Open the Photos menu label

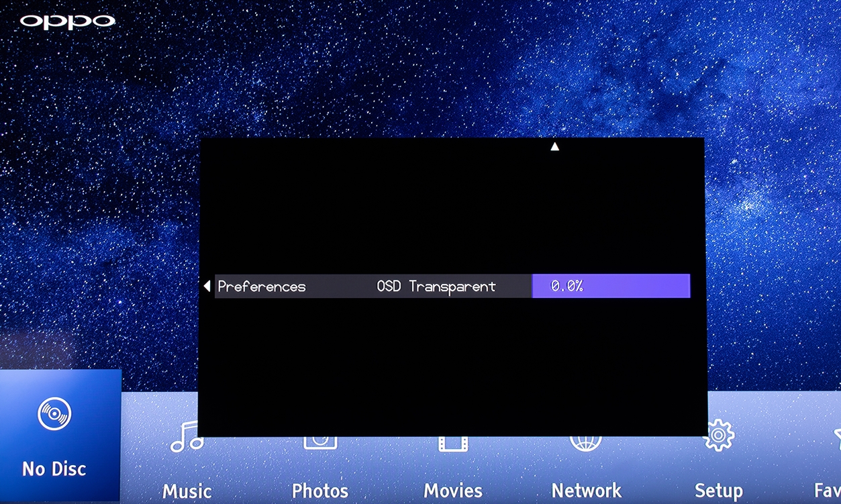click(x=320, y=491)
